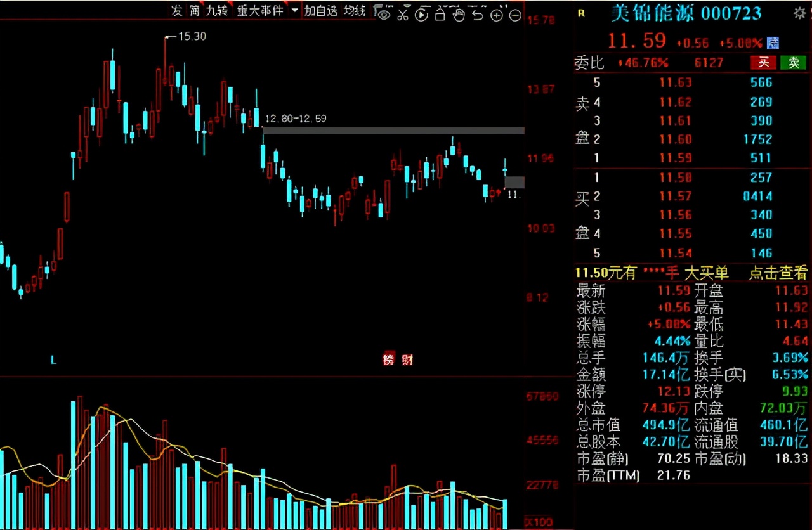Click the 15.30 high price label
812x530 pixels.
coord(192,36)
